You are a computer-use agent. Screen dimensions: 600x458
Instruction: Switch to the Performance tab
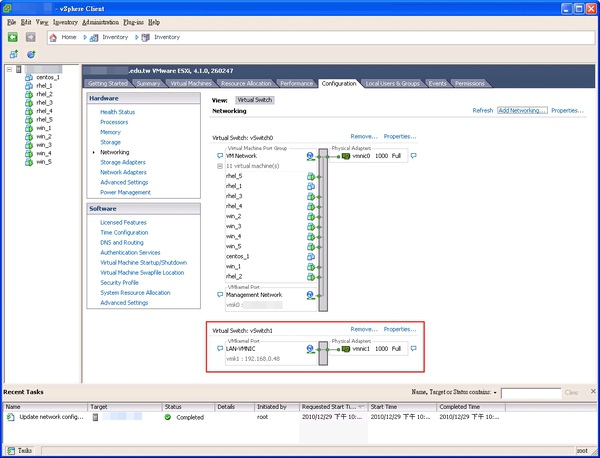coord(296,83)
